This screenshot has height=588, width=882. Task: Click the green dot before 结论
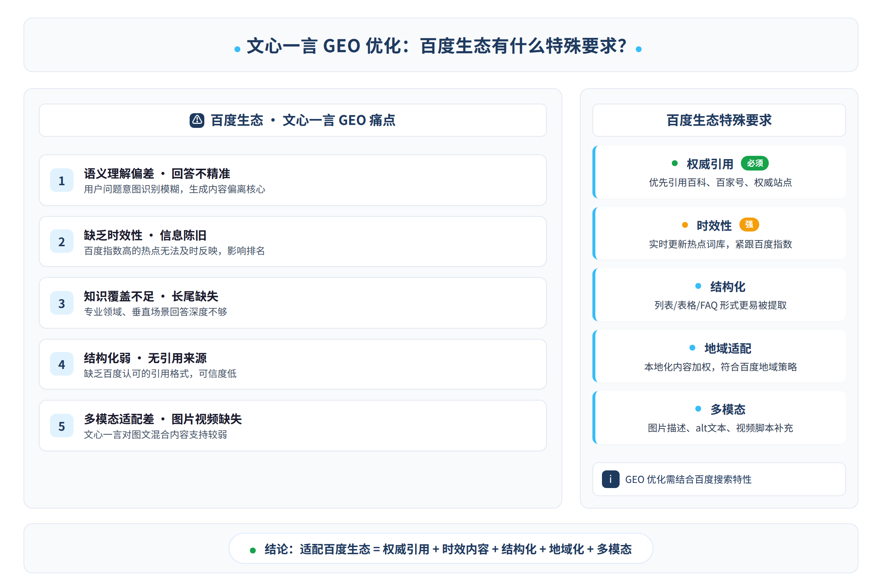(x=253, y=551)
